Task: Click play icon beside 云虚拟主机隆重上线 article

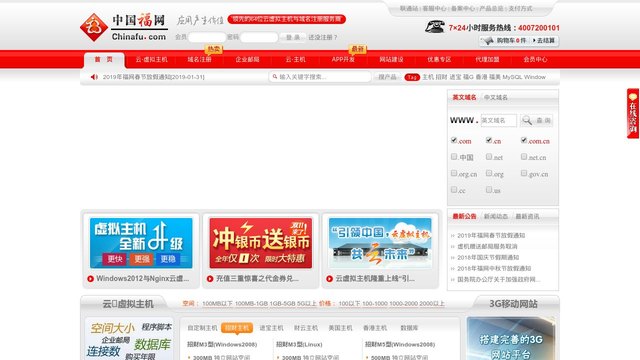Action: pos(329,279)
